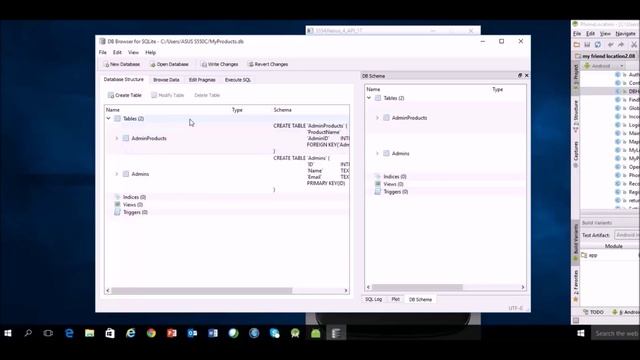Switch to Plot bottom tab
Screen dimensions: 640x360
click(x=396, y=299)
